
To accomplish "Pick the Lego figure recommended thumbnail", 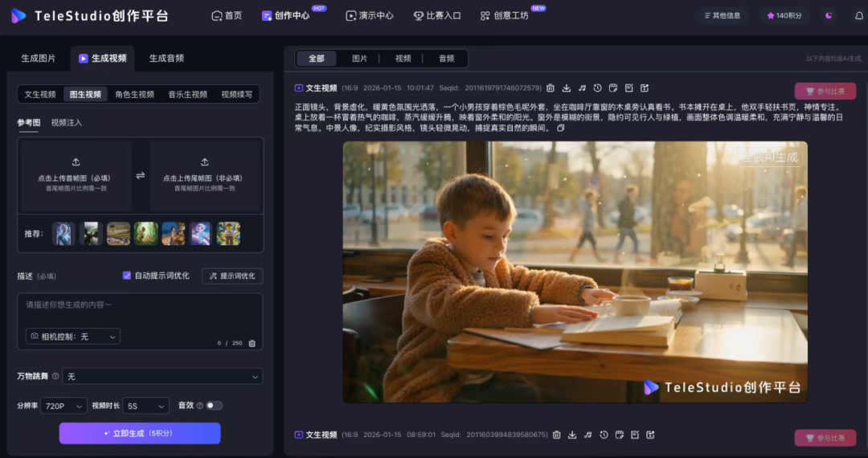I will click(x=228, y=234).
